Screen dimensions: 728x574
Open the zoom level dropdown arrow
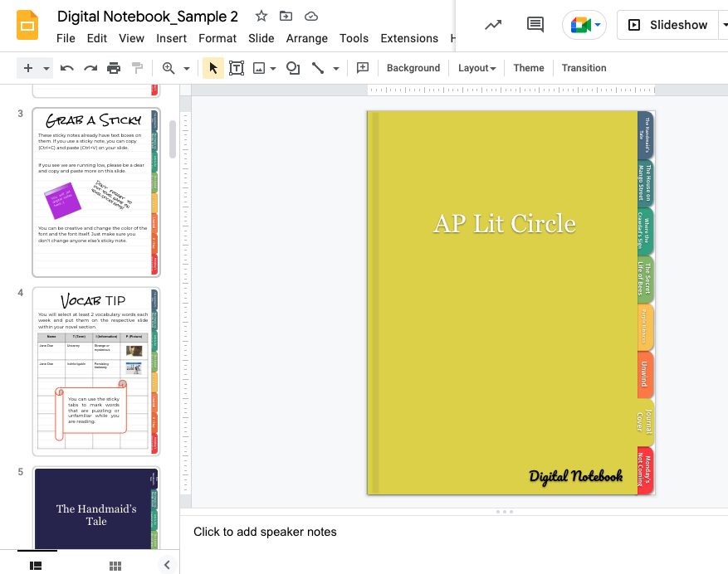187,69
